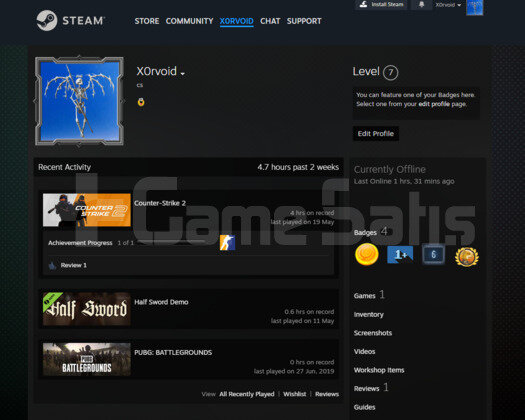525x420 pixels.
Task: Click the small yellow badge under username
Action: [141, 102]
